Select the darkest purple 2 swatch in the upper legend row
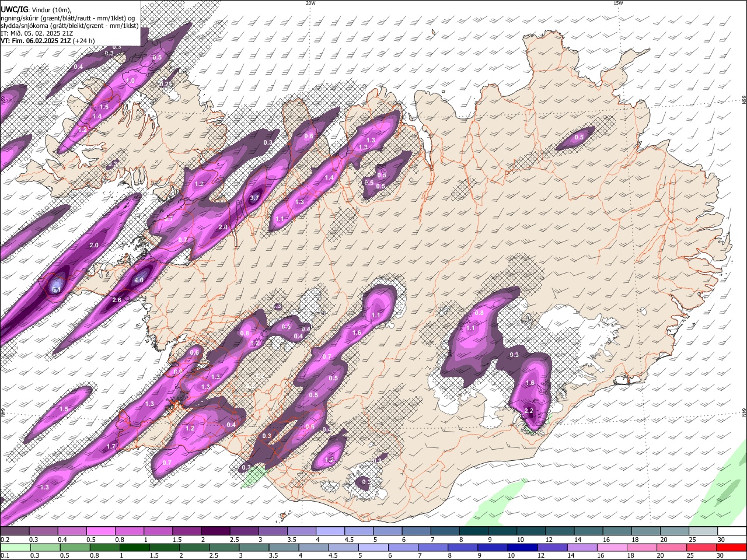Screen dimensions: 747x560 215,531
